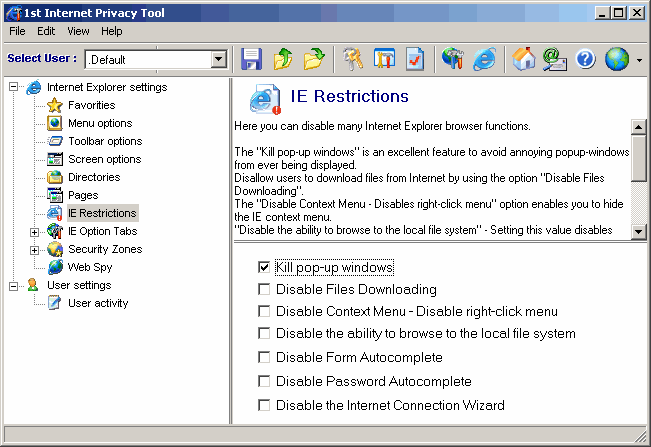Tick Disable Form Autocomplete checkbox

pos(264,357)
